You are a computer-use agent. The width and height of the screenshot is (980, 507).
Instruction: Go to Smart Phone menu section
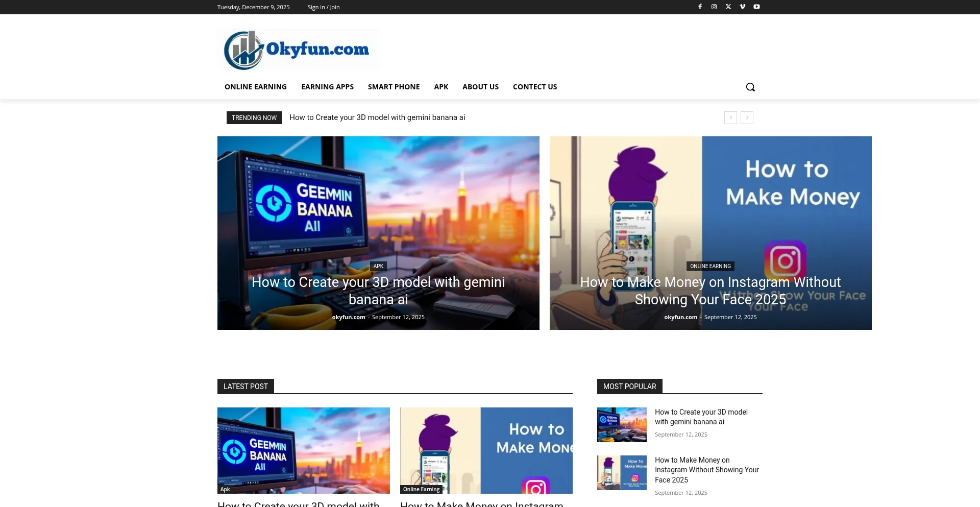(x=394, y=87)
